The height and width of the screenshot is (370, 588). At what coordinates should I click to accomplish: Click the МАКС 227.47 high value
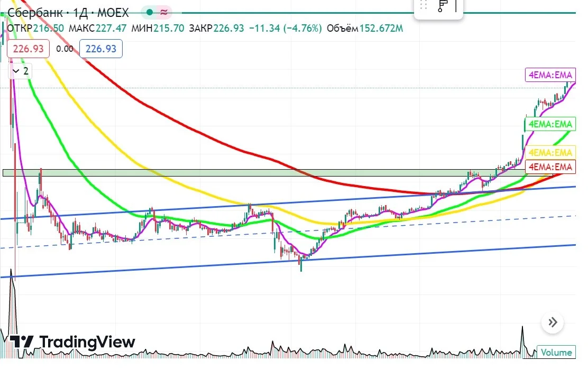tap(97, 29)
